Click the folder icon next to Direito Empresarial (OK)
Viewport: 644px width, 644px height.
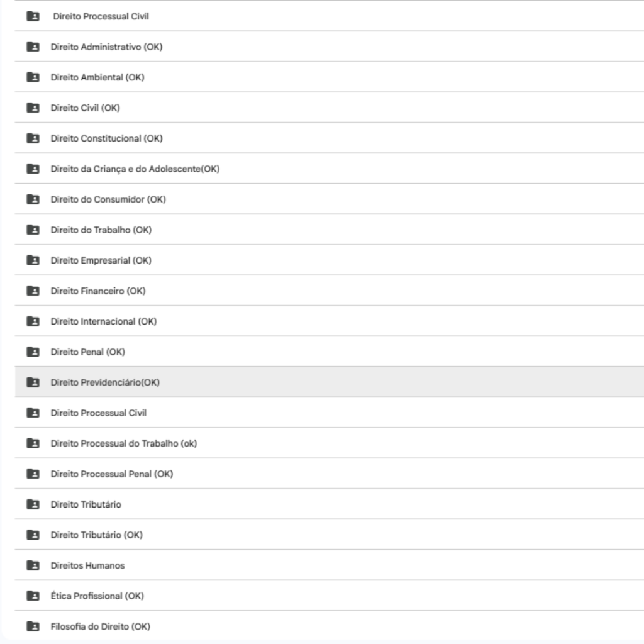tap(33, 260)
